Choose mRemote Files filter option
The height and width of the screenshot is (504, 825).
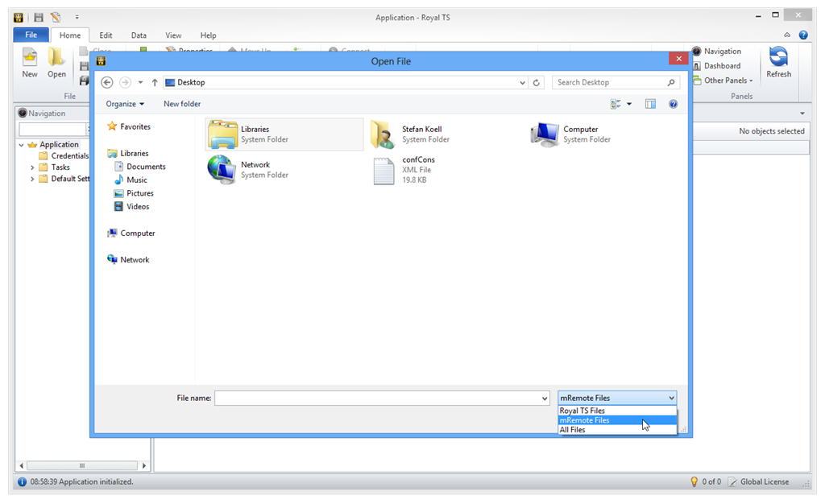pyautogui.click(x=617, y=420)
